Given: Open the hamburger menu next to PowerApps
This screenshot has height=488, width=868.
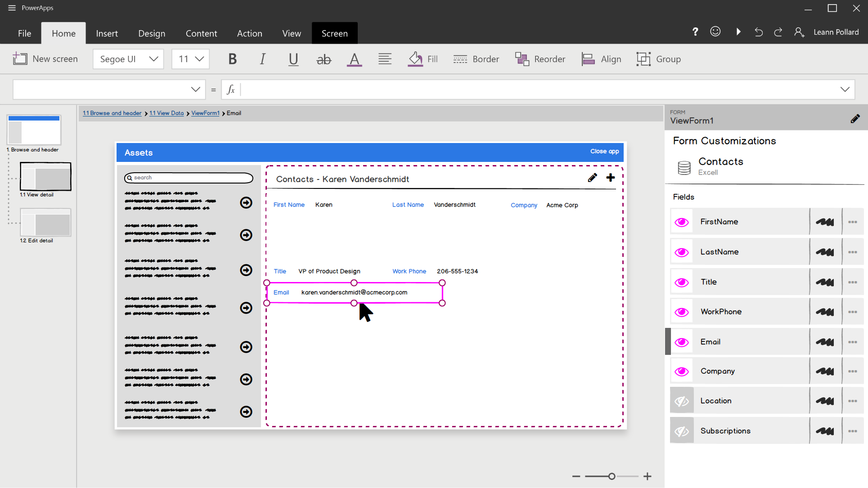Looking at the screenshot, I should point(12,8).
